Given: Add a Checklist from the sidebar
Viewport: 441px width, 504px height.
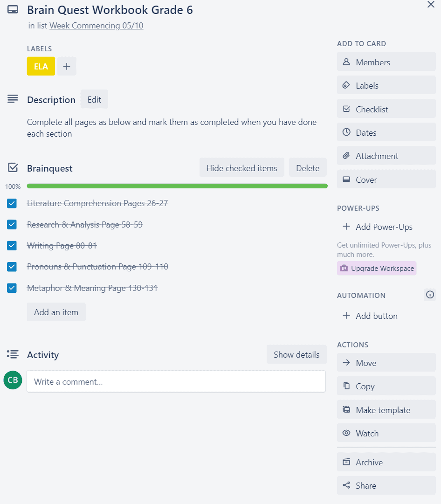Looking at the screenshot, I should point(386,109).
